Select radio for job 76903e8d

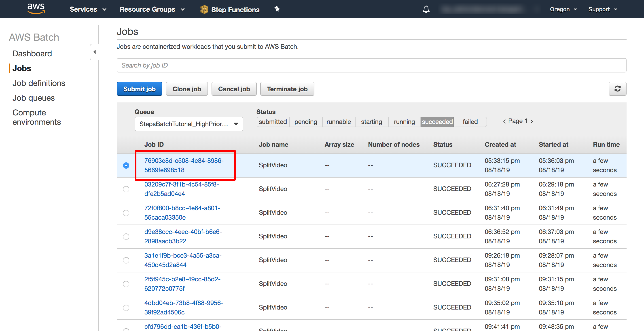[x=126, y=165]
